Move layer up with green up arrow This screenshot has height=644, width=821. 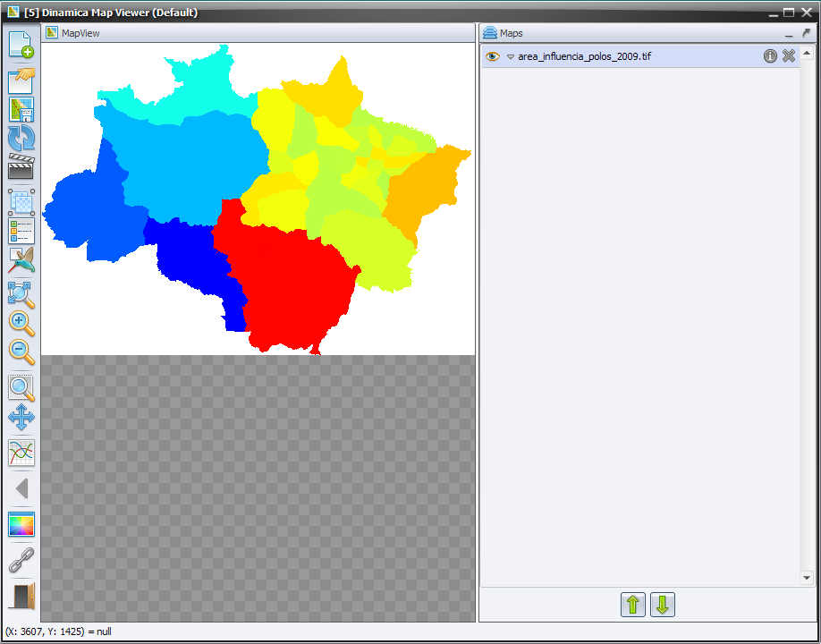[x=633, y=605]
